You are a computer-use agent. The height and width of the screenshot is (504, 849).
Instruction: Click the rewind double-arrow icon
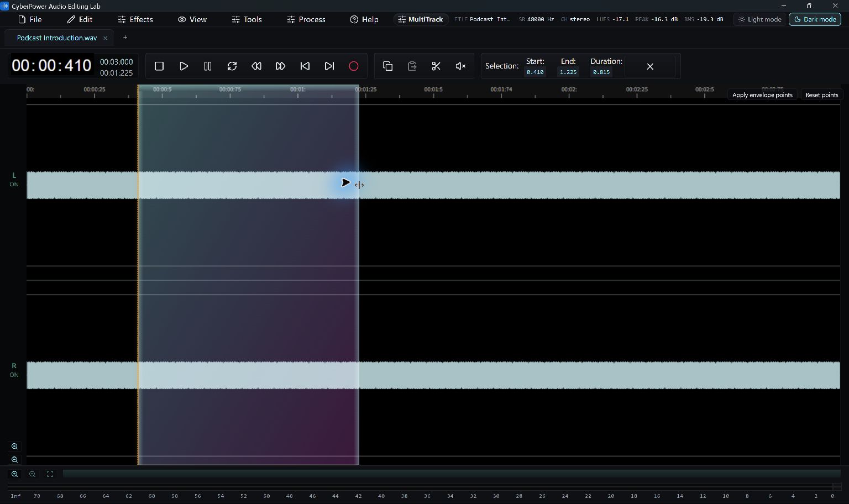256,66
